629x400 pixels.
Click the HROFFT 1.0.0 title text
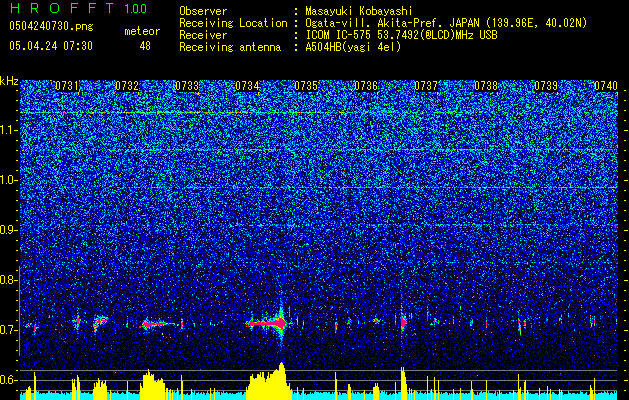pos(78,8)
